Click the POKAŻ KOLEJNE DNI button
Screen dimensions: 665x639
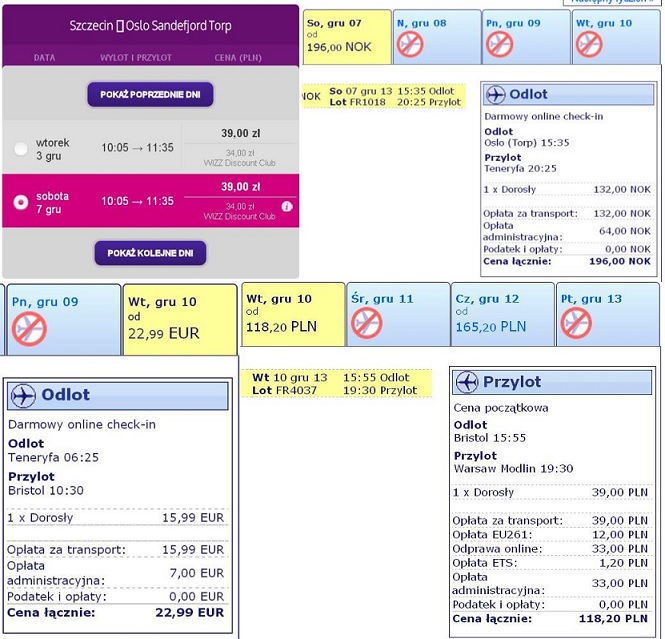click(x=150, y=253)
